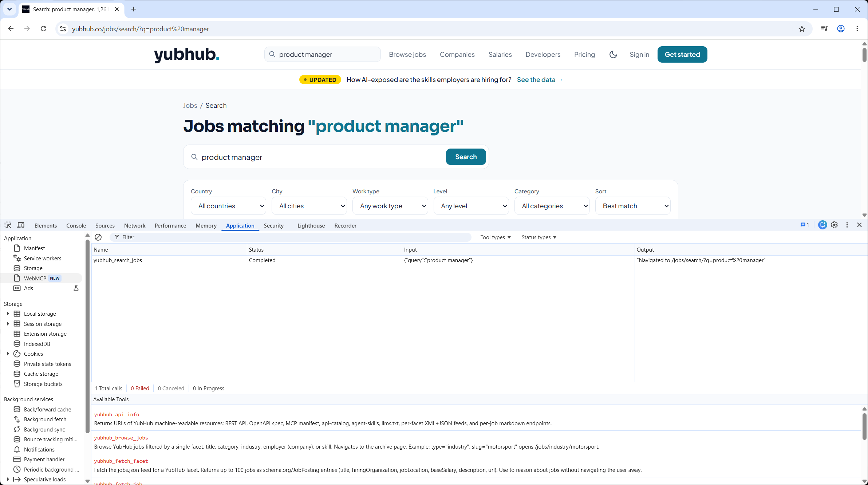Open the Chrome profile icon

click(841, 29)
